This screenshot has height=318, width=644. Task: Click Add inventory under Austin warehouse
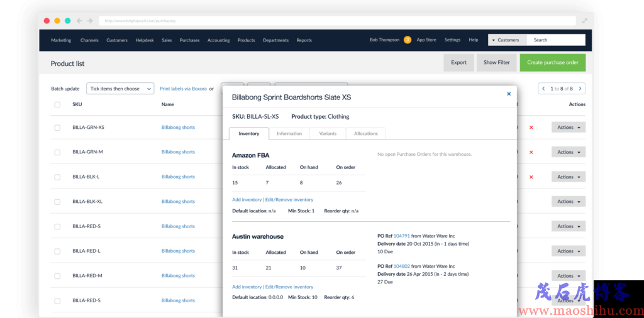[247, 287]
